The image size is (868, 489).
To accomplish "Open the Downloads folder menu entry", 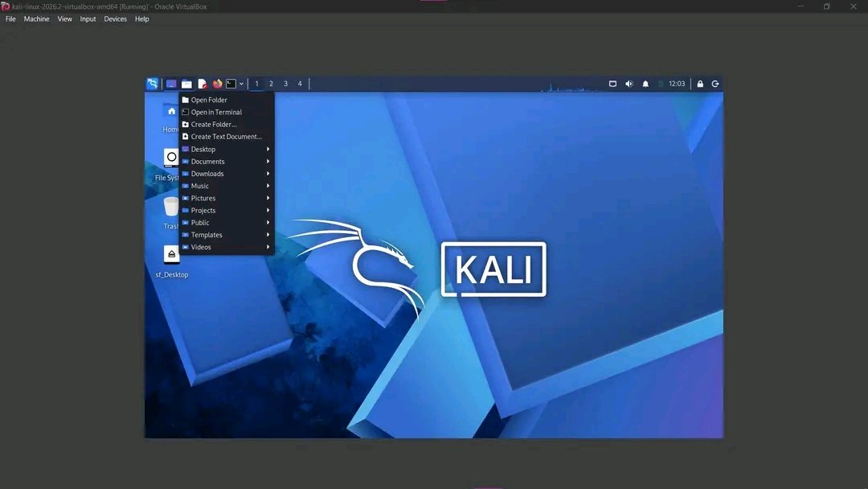I will [x=227, y=174].
